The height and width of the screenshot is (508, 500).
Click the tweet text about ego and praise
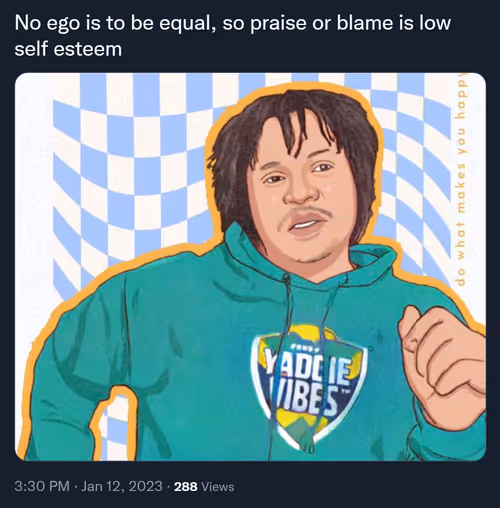click(x=233, y=36)
